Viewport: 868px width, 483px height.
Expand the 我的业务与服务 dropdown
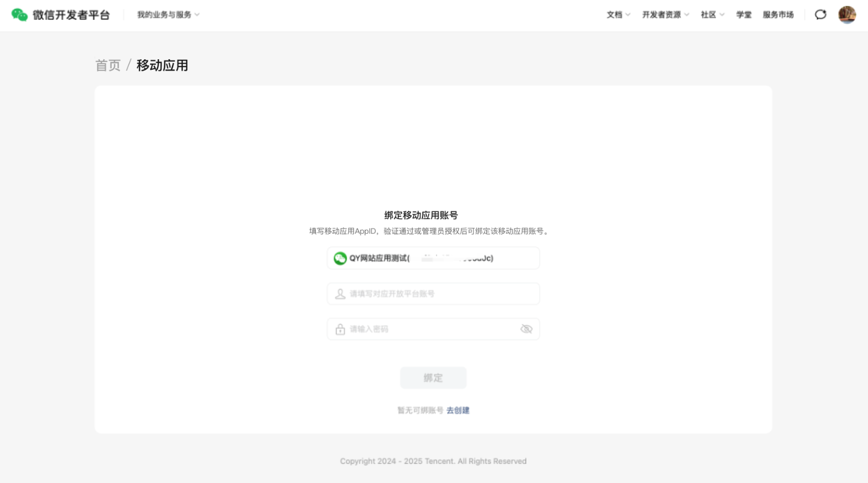pos(168,15)
